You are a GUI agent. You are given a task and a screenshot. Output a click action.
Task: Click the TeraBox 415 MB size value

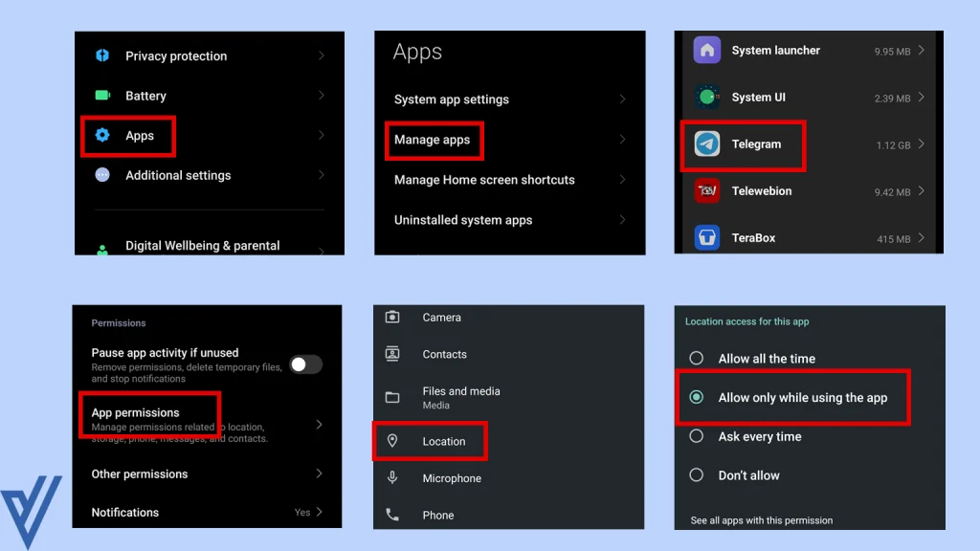coord(893,238)
